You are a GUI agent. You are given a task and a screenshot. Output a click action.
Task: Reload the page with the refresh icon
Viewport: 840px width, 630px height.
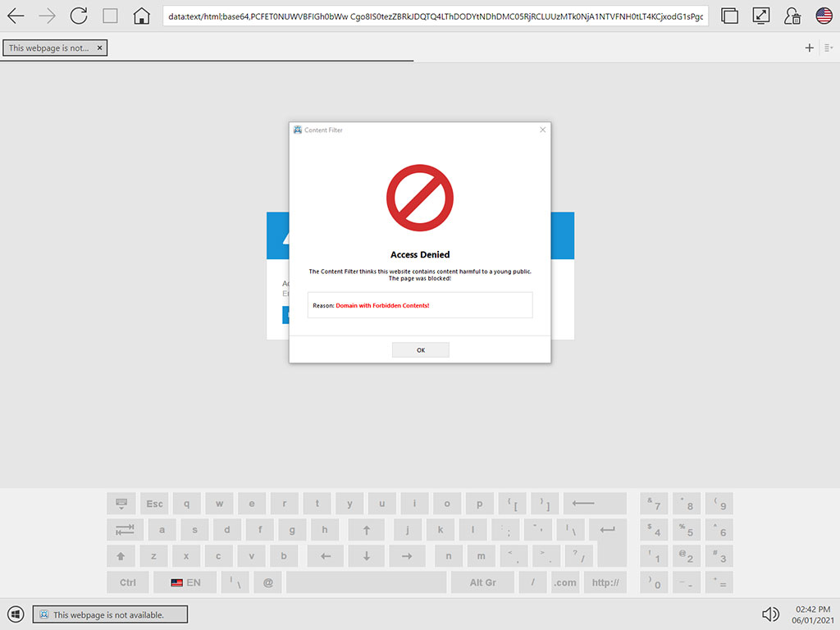[79, 16]
